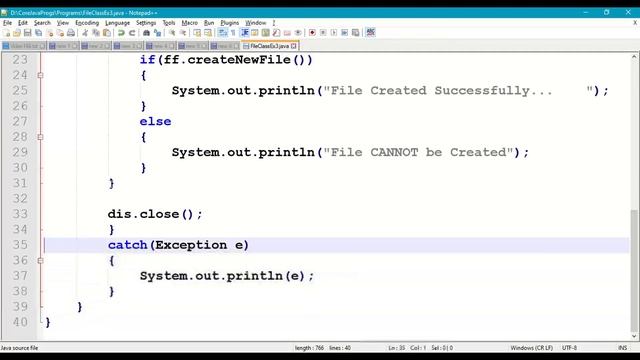Open a file using the toolbar folder icon
640x360 pixels.
tap(17, 33)
